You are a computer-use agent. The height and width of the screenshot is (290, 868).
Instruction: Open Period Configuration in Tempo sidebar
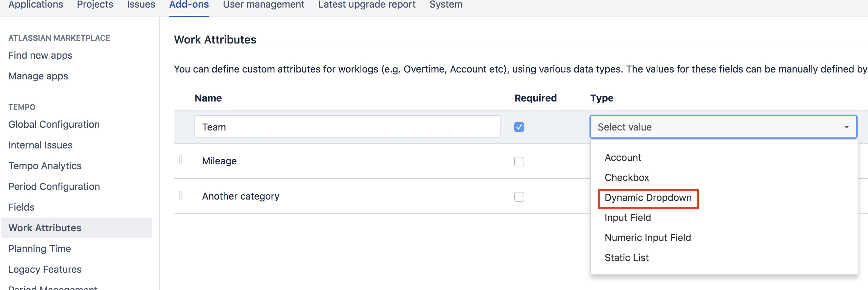point(54,187)
